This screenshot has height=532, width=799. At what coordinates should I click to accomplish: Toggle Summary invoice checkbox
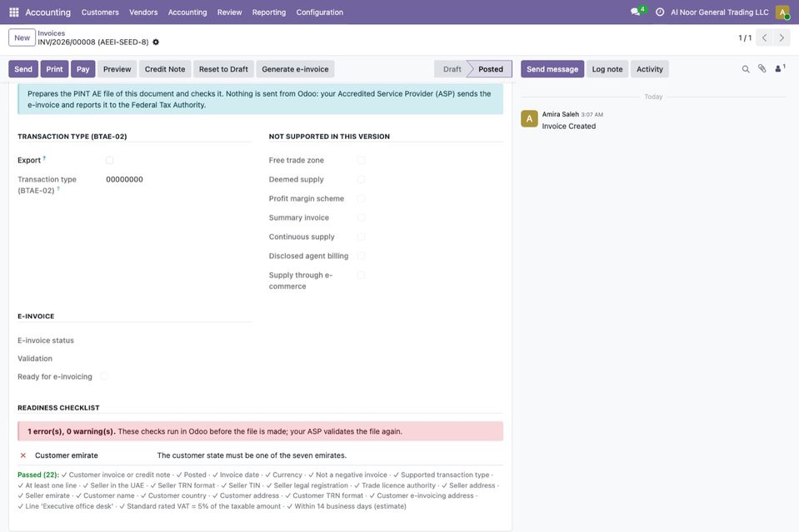tap(362, 217)
